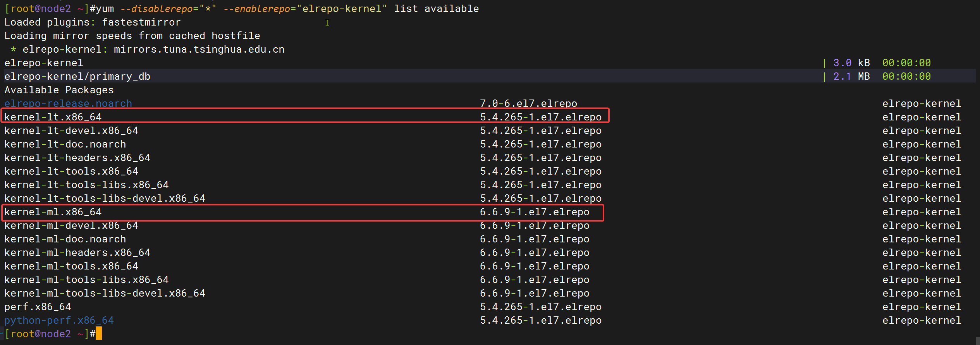Click repo name in perf.x86_64 row
Viewport: 980px width, 345px height.
tap(922, 307)
